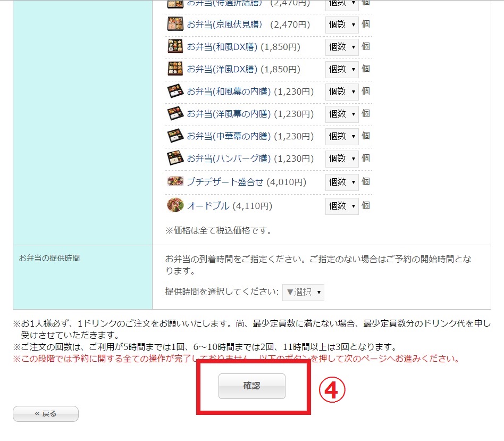Click the オードブル platter thumbnail icon

pos(175,205)
